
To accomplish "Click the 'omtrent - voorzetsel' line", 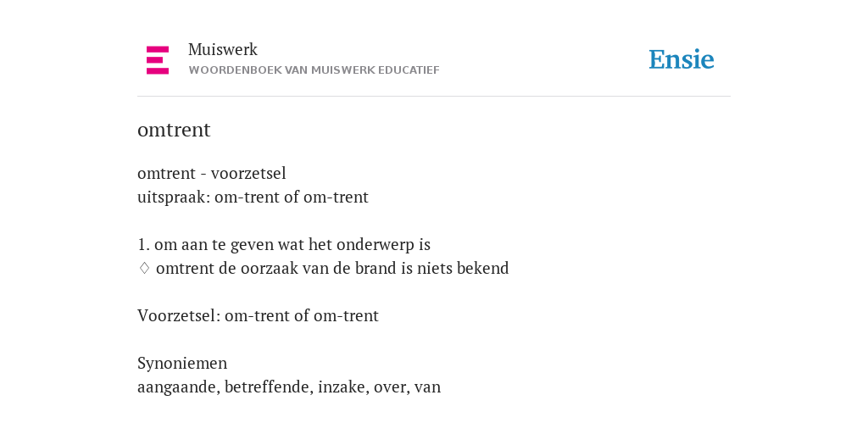I will [x=211, y=173].
